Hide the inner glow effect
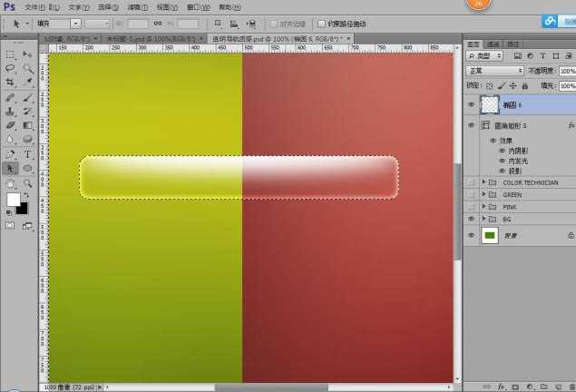Viewport: 576px width, 392px height. tap(503, 161)
